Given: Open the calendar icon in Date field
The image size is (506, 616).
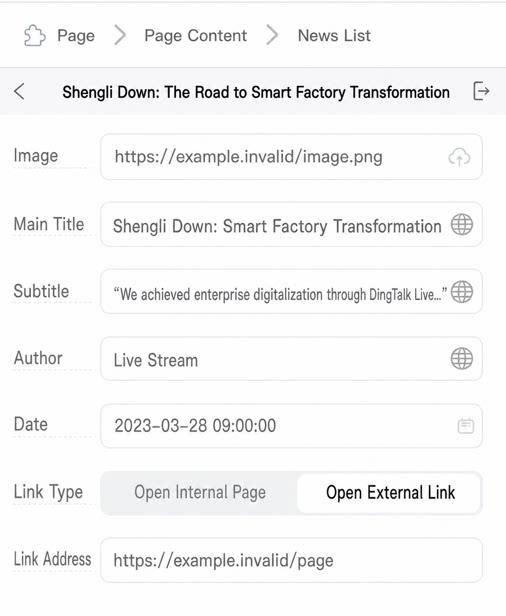Looking at the screenshot, I should (466, 426).
